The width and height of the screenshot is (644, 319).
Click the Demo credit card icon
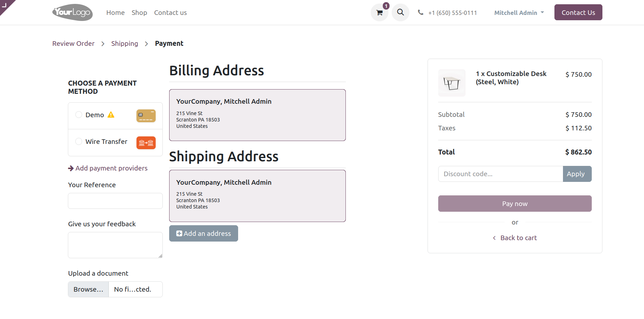click(146, 115)
